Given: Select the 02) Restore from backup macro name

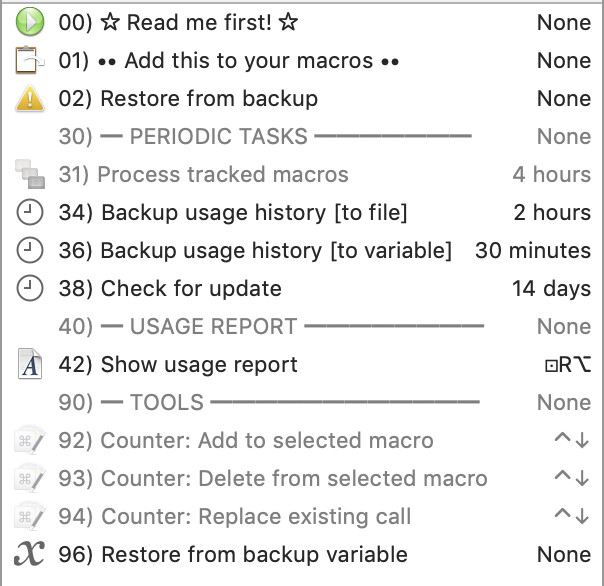Looking at the screenshot, I should click(x=188, y=98).
